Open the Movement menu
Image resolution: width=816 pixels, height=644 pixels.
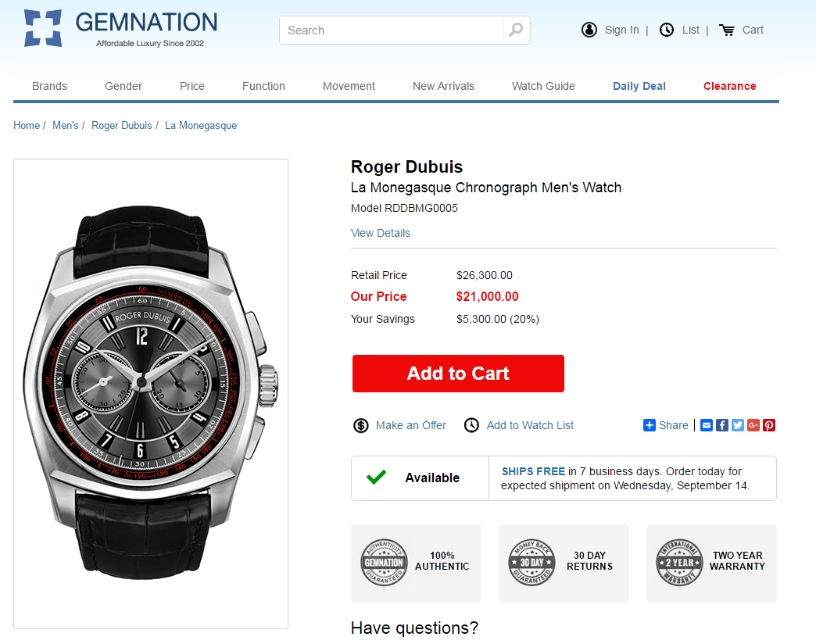tap(349, 86)
